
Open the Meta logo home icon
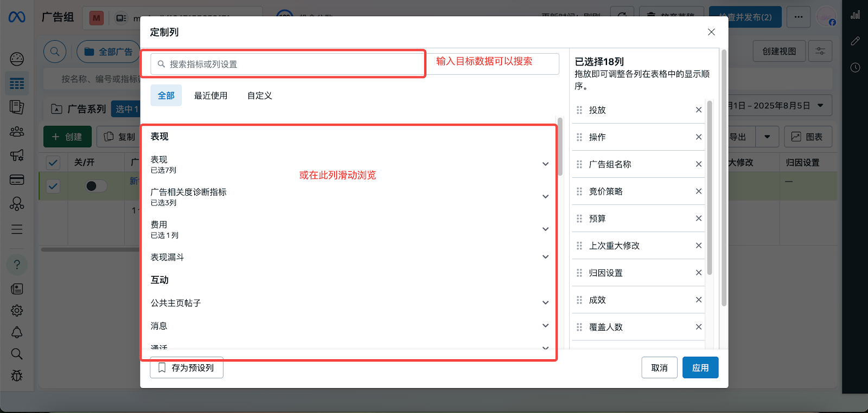point(17,17)
